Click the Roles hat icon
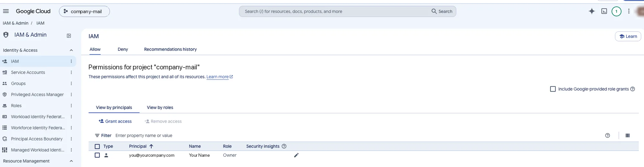Screen dimensions: 644x167 coord(5,105)
